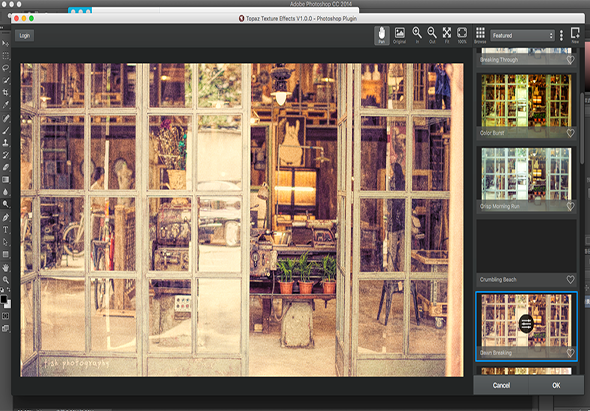Select Photoshop's Type tool
This screenshot has height=411, width=590.
(6, 230)
